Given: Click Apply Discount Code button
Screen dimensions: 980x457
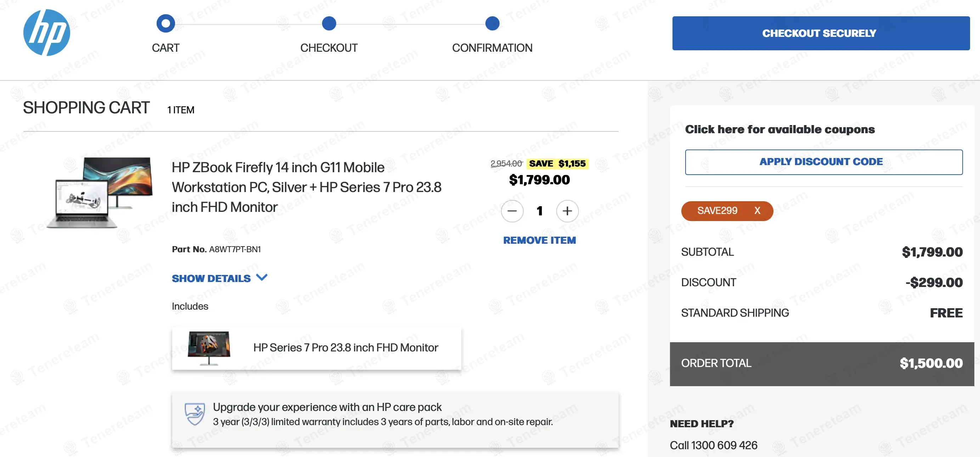Looking at the screenshot, I should (824, 162).
